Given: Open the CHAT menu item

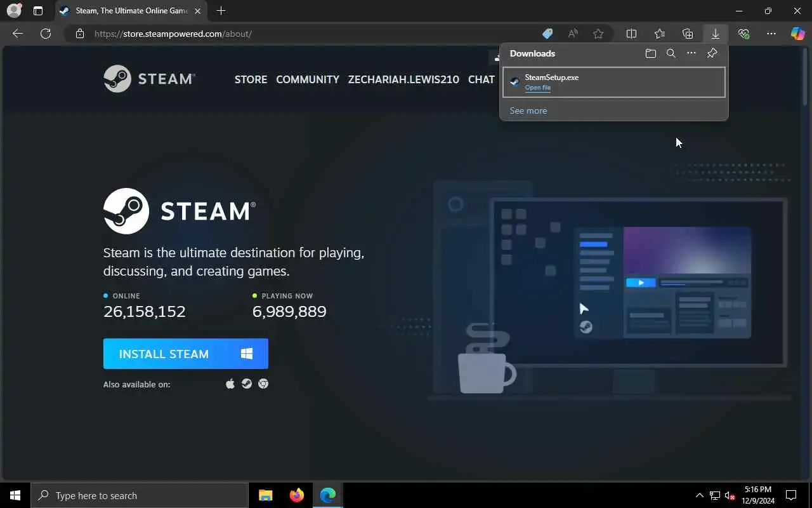Looking at the screenshot, I should (x=481, y=79).
